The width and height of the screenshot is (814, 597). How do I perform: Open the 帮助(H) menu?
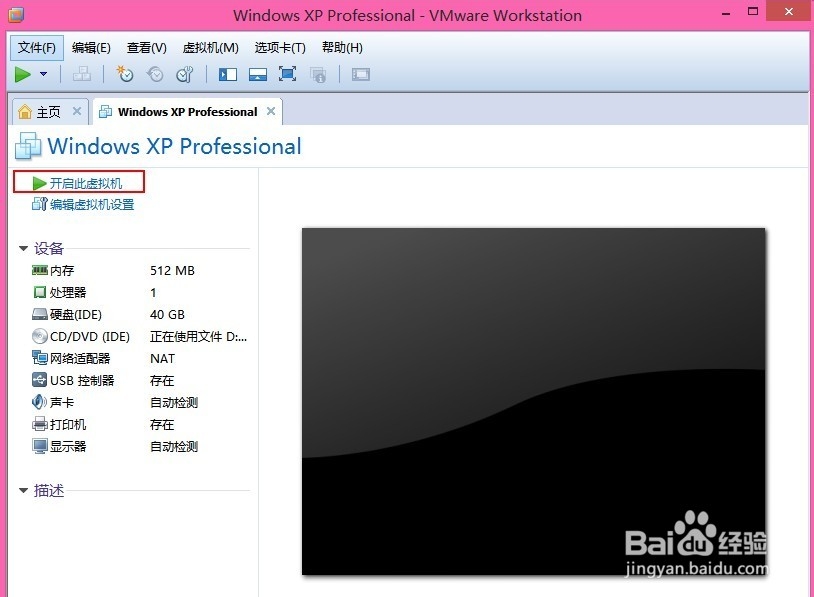[342, 48]
